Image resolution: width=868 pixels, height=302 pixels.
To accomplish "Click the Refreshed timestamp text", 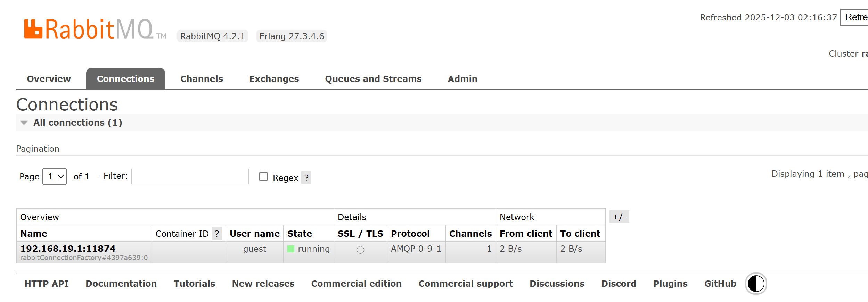I will tap(768, 17).
